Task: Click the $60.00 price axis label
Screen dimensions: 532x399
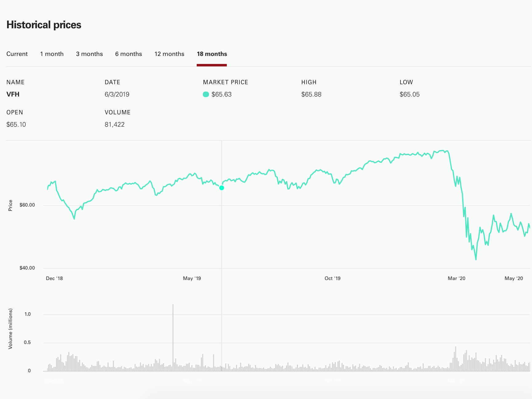Action: coord(27,205)
